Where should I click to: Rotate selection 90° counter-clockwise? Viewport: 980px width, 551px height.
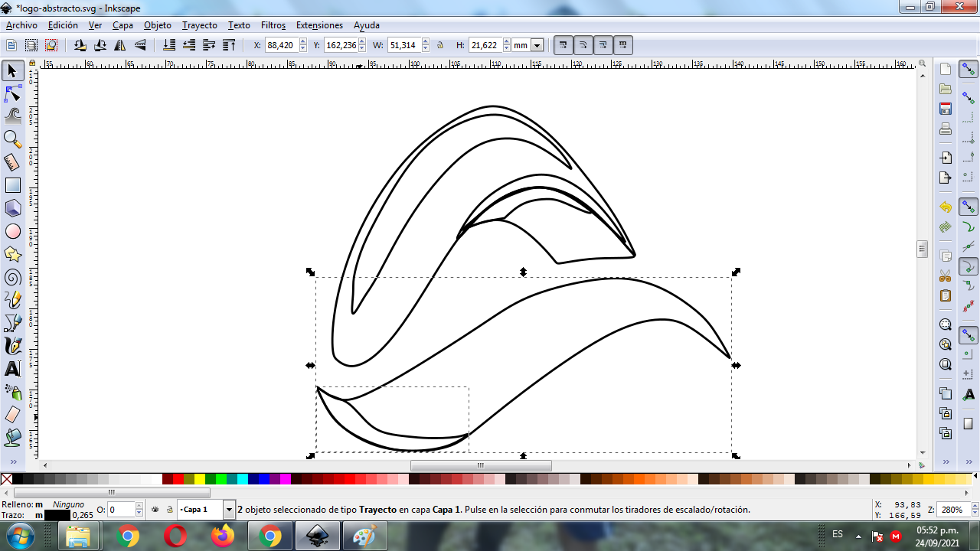click(80, 45)
